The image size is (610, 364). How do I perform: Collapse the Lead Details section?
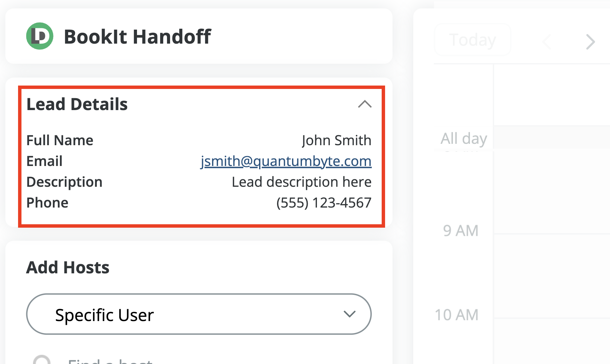[x=365, y=104]
